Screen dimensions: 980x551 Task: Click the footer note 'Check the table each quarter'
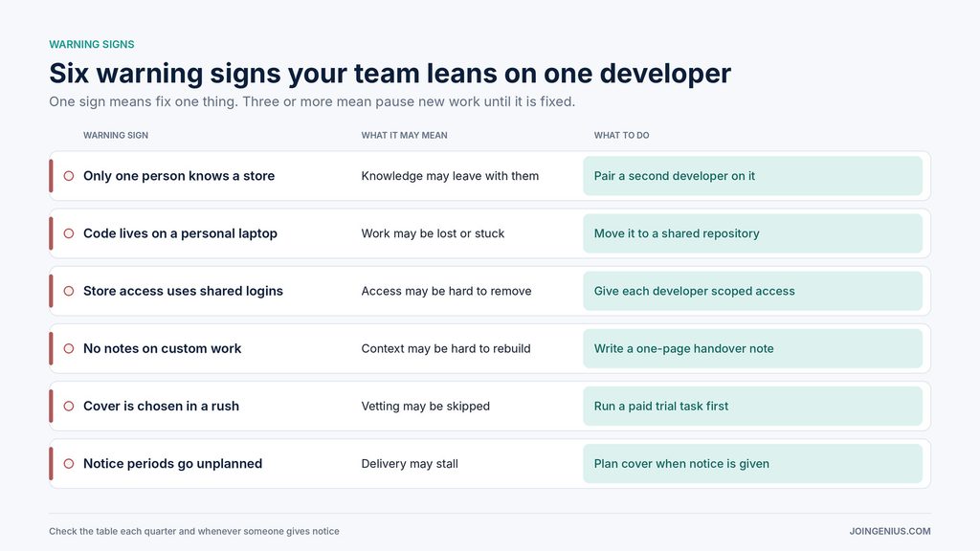click(194, 531)
